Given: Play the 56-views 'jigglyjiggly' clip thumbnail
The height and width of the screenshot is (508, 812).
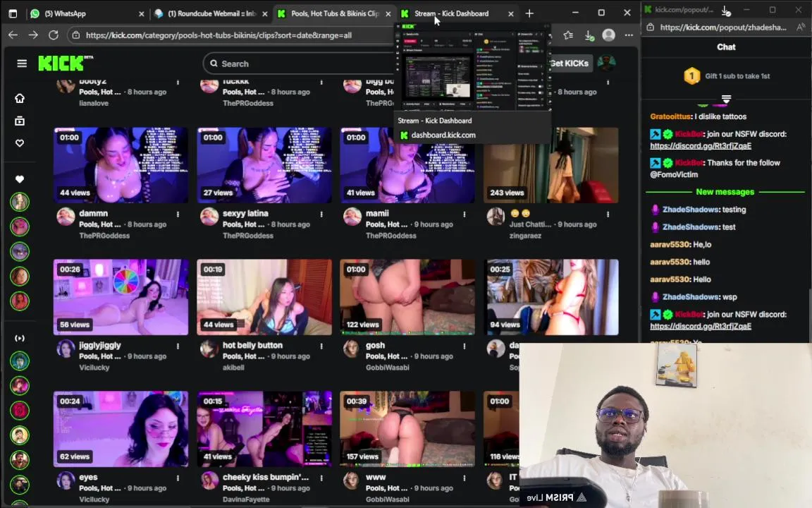Looking at the screenshot, I should point(121,297).
